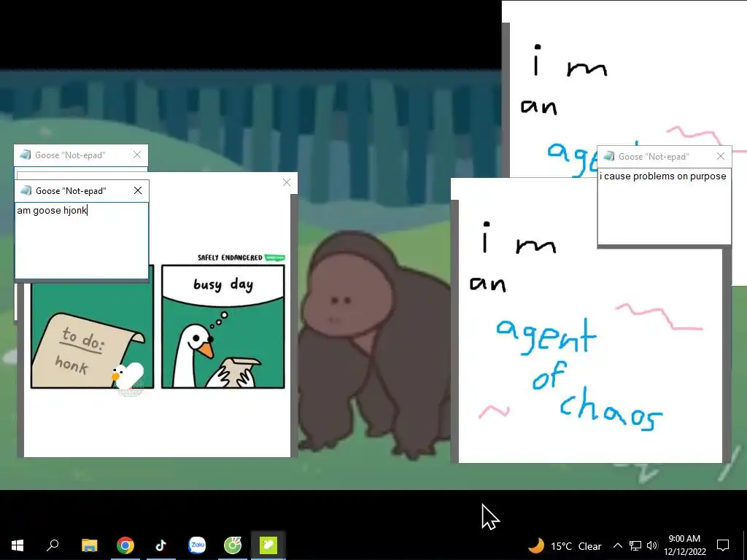The image size is (747, 560).
Task: Select Desktop Goose taskbar icon
Action: coord(268,545)
